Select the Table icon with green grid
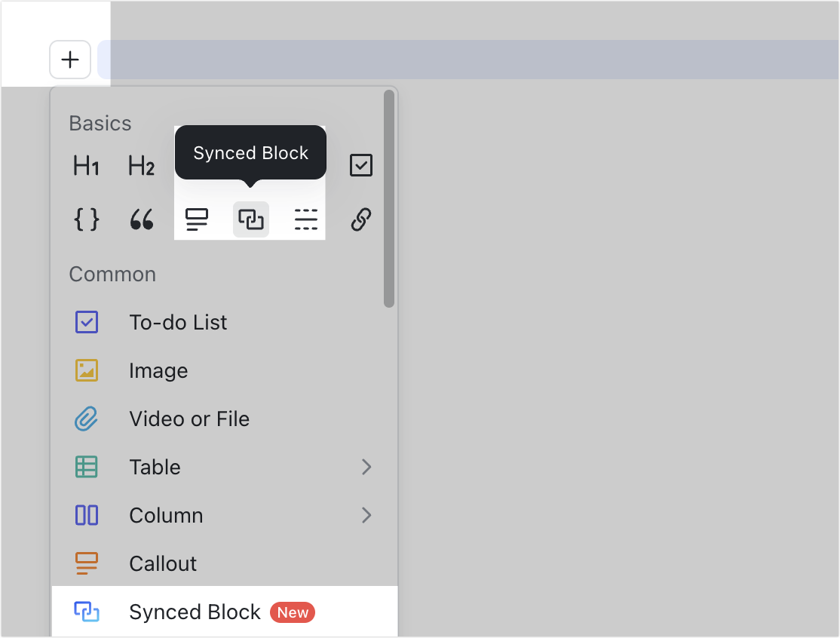 point(86,467)
